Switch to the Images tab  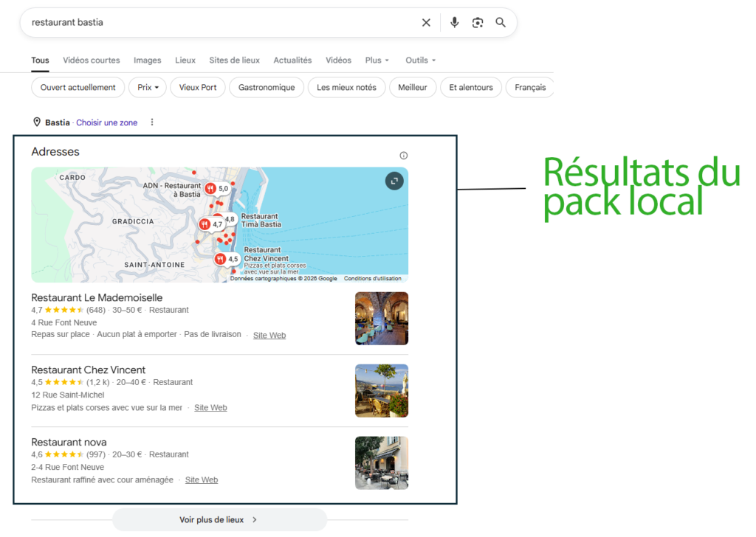click(x=147, y=60)
